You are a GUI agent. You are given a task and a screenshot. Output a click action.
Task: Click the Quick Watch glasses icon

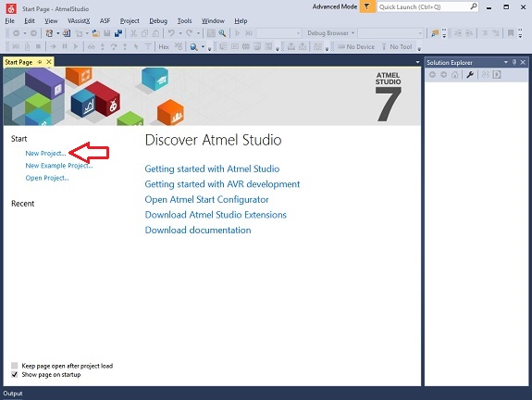point(91,47)
